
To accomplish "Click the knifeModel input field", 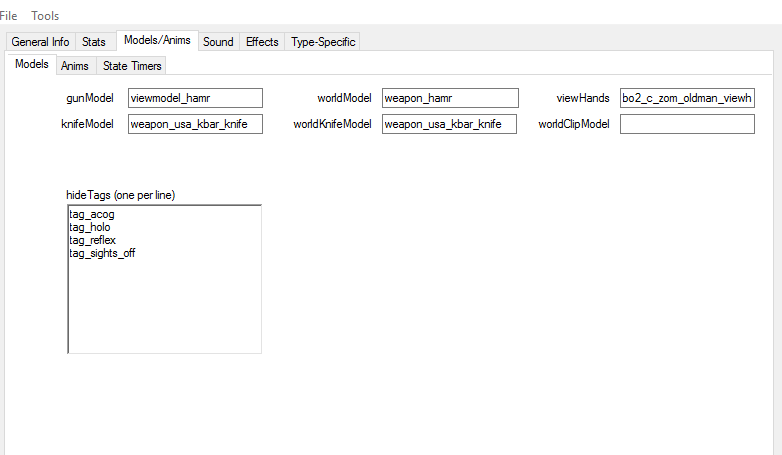I will point(196,124).
